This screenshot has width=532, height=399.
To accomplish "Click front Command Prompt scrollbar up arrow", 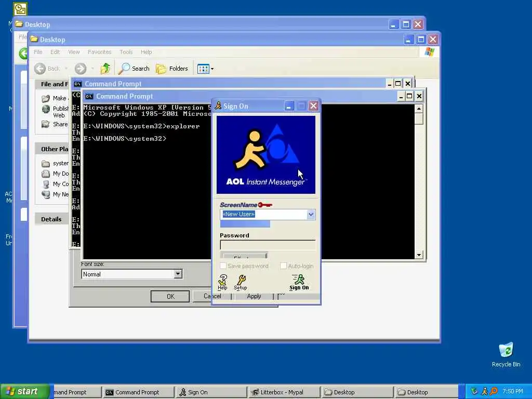I will click(419, 109).
